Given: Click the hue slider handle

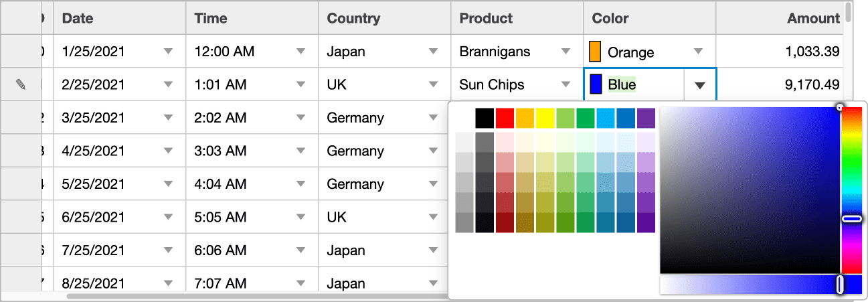Looking at the screenshot, I should point(851,219).
